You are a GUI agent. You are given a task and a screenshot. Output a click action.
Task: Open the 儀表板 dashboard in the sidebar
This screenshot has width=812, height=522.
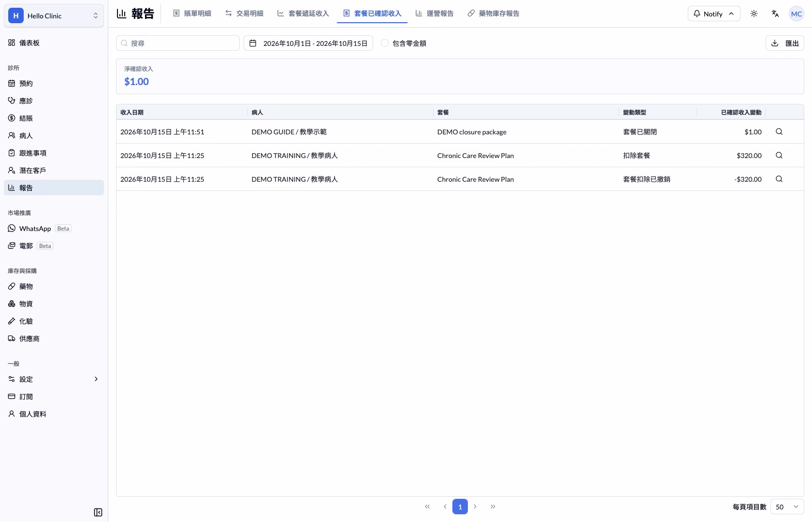(x=54, y=43)
